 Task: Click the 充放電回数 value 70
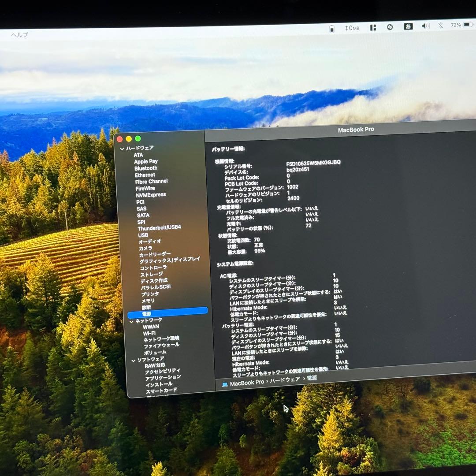coord(257,240)
